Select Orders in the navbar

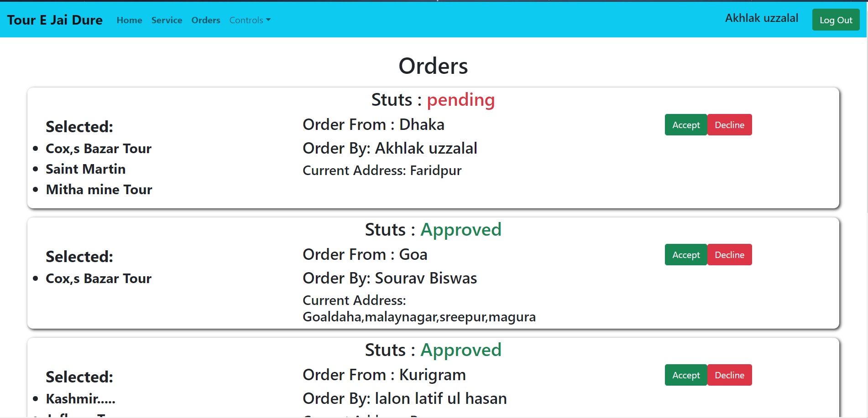[206, 20]
